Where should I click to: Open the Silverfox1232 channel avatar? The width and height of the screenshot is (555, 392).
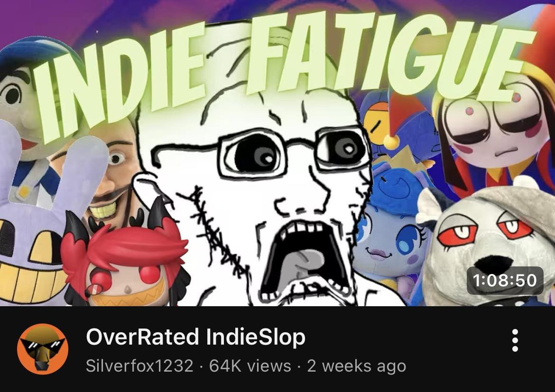click(43, 349)
